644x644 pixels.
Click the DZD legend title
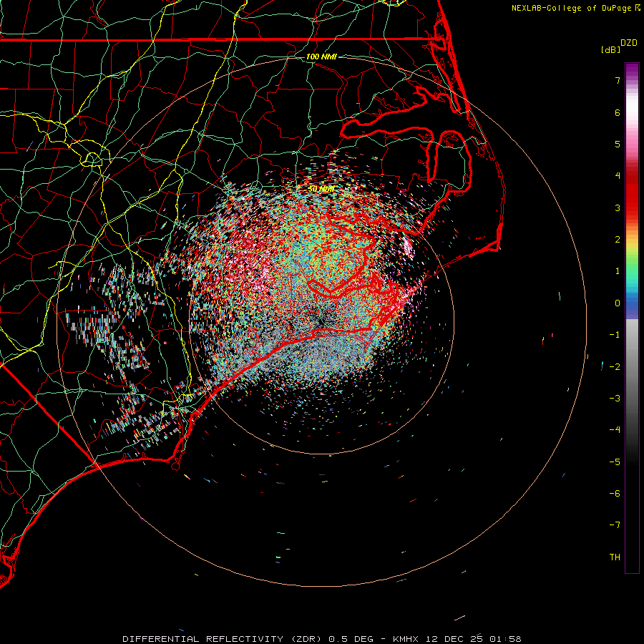[629, 43]
